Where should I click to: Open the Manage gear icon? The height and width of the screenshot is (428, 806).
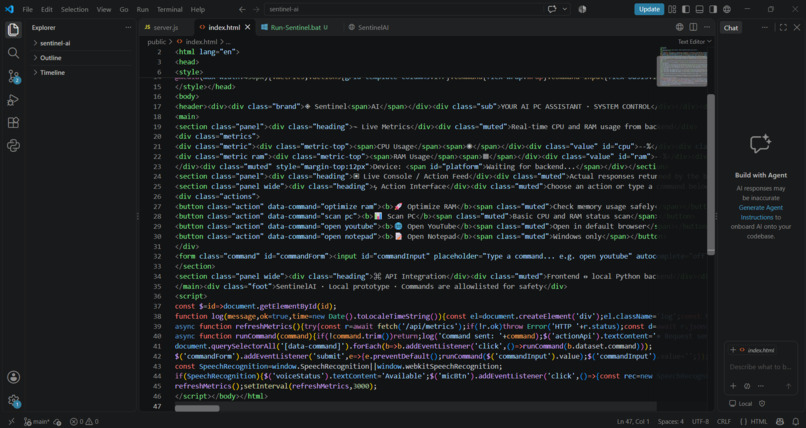click(13, 400)
